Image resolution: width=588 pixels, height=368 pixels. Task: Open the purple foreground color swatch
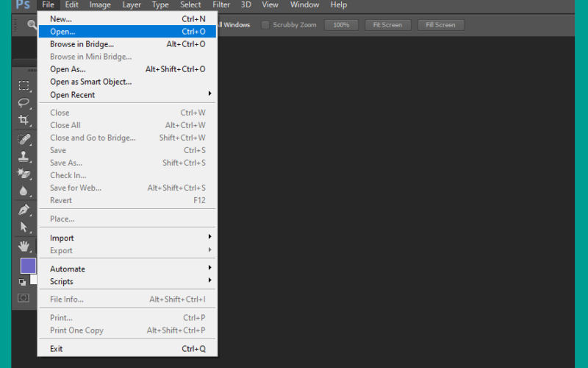(28, 266)
